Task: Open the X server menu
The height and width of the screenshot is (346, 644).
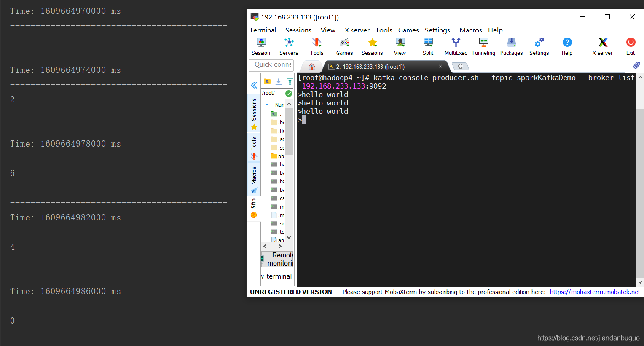Action: 357,30
